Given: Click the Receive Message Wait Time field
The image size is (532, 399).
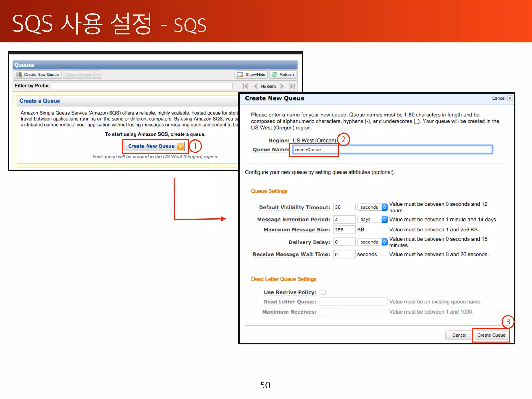Looking at the screenshot, I should tap(344, 255).
